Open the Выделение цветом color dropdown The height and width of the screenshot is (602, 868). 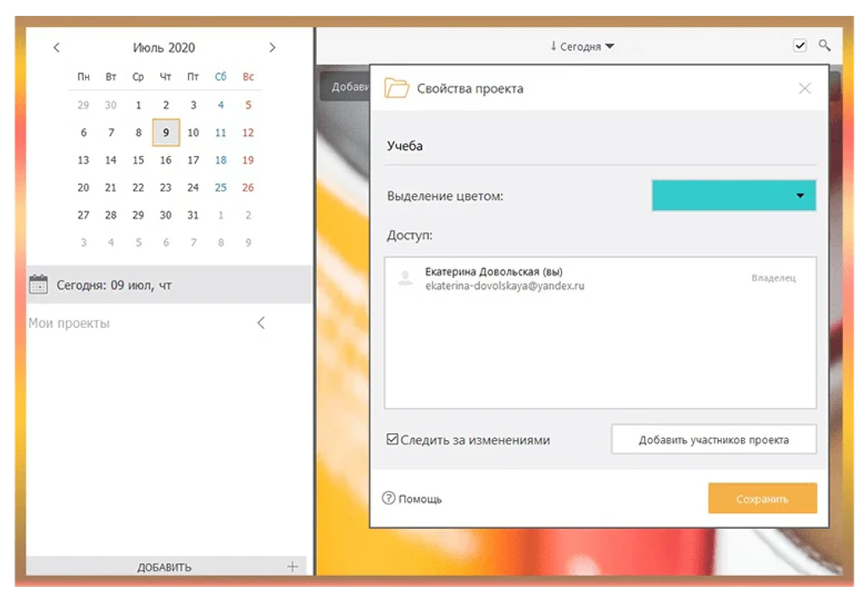tap(733, 196)
